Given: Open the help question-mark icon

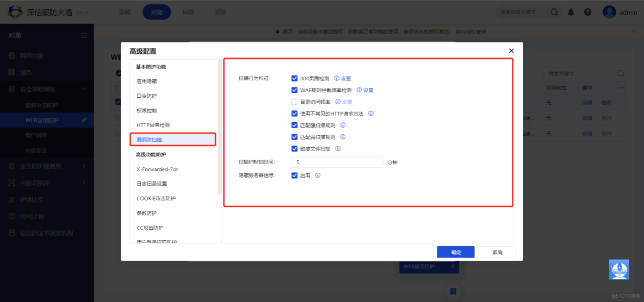Looking at the screenshot, I should tap(588, 12).
